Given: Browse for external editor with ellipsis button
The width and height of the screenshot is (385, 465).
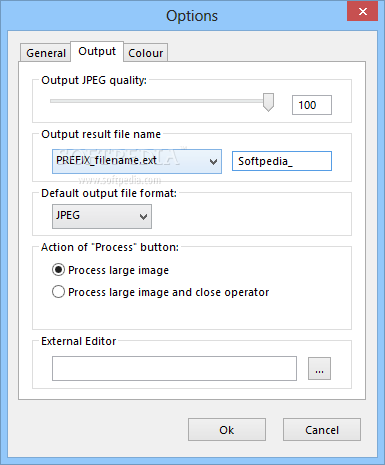Looking at the screenshot, I should (x=319, y=368).
